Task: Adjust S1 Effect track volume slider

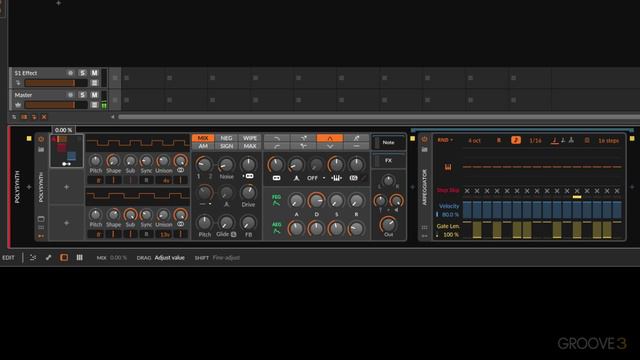Action: pos(56,83)
